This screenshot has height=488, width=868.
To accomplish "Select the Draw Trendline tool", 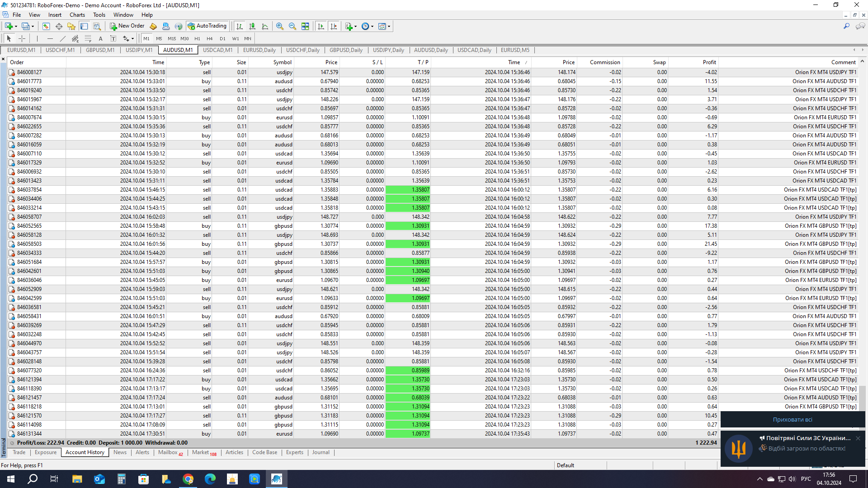I will pyautogui.click(x=63, y=38).
